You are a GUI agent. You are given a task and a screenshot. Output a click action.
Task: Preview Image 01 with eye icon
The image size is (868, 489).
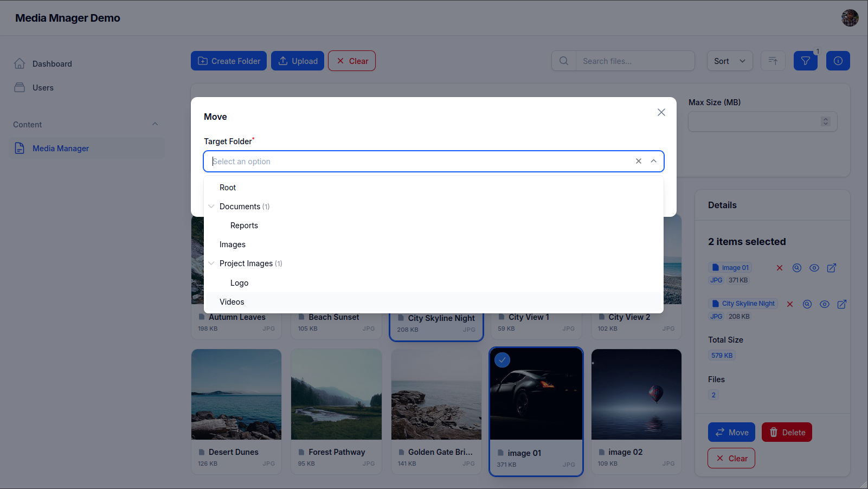coord(814,268)
